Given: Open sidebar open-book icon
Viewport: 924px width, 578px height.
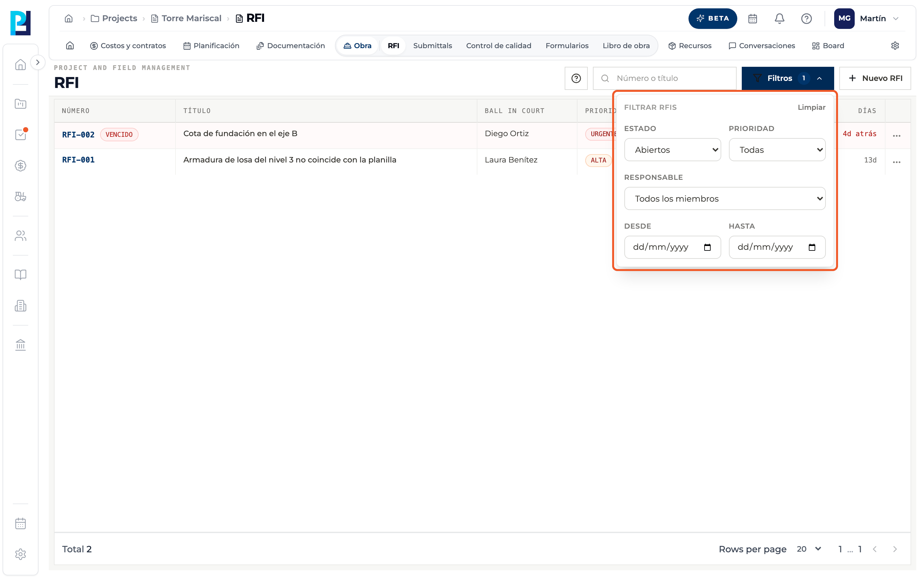Looking at the screenshot, I should pyautogui.click(x=20, y=275).
